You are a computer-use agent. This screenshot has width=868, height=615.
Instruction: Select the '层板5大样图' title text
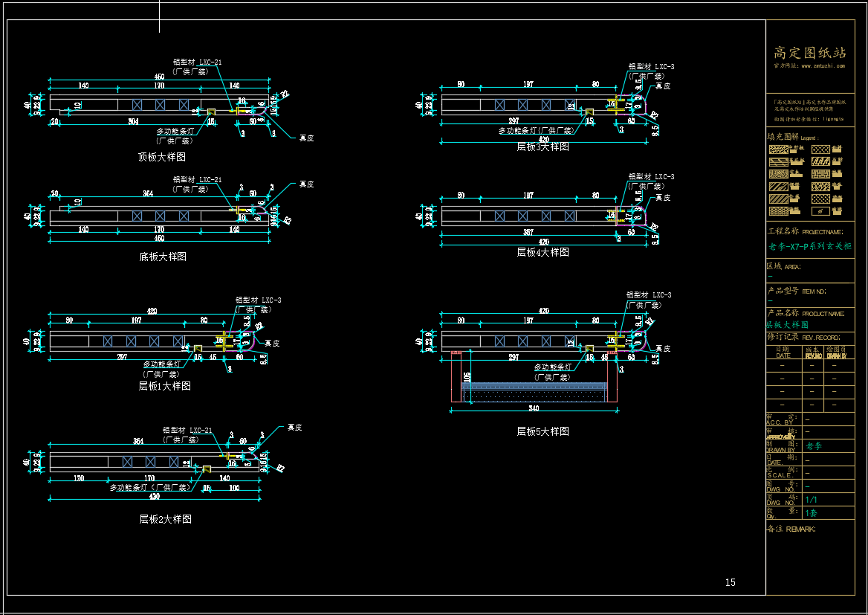(x=542, y=431)
